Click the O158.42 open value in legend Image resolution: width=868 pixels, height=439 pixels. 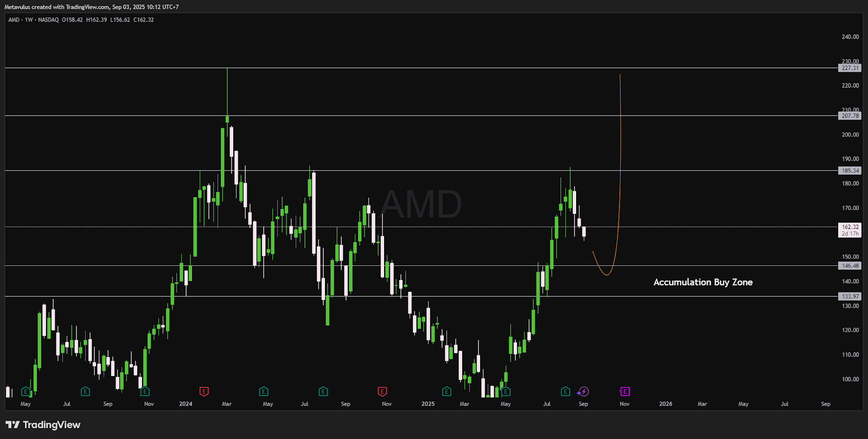click(72, 20)
